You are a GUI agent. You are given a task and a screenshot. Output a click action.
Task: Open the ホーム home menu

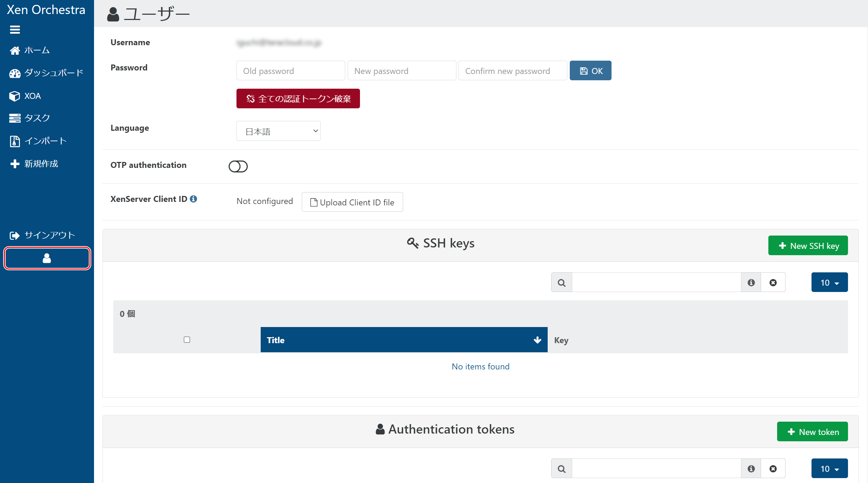30,50
